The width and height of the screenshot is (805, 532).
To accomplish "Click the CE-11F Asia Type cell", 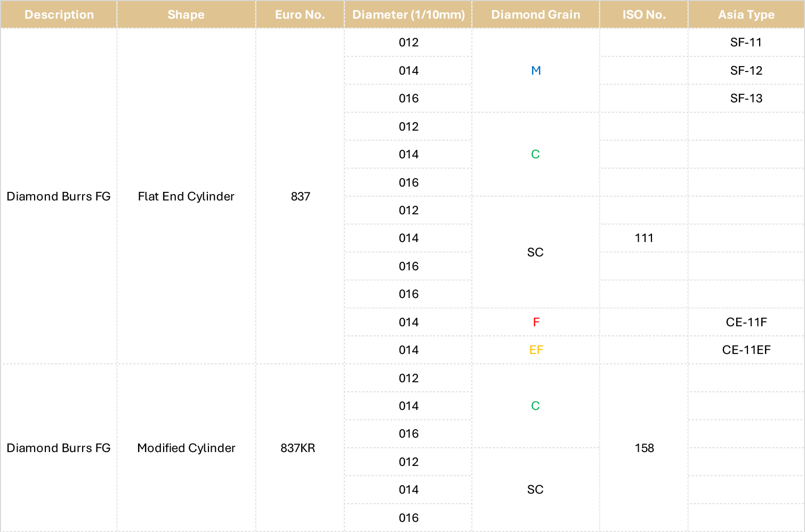I will point(746,322).
